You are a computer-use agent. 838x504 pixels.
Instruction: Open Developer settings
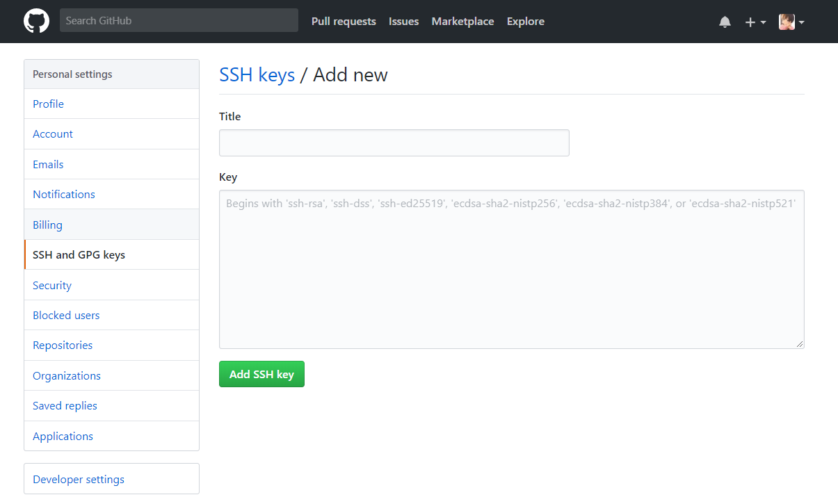[111, 479]
